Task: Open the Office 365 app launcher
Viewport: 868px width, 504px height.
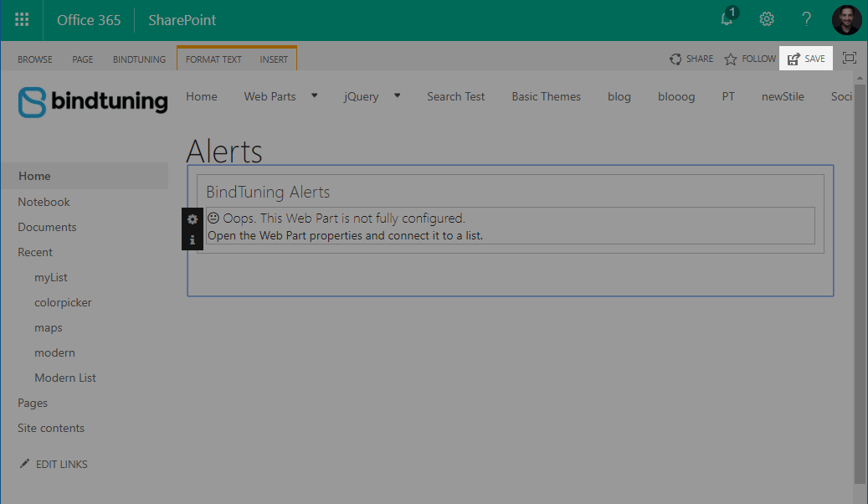Action: click(22, 20)
